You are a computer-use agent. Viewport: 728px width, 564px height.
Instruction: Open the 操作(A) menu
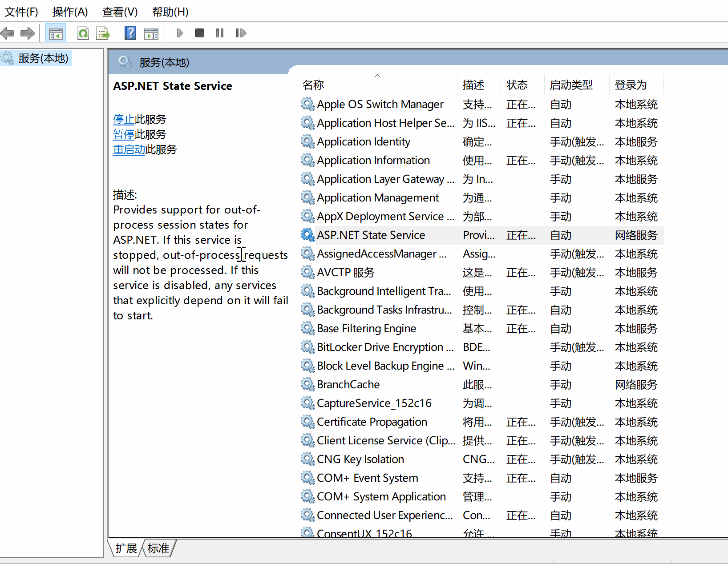pos(70,12)
